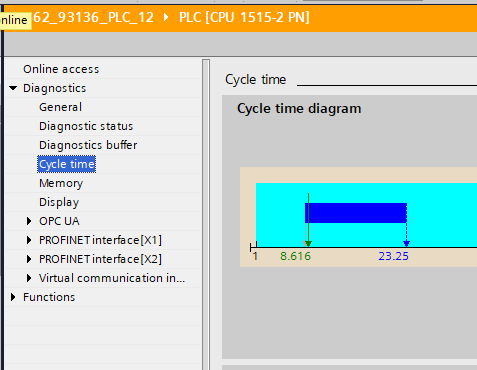Expand Virtual communication interface arrow
Image resolution: width=477 pixels, height=370 pixels.
[29, 278]
